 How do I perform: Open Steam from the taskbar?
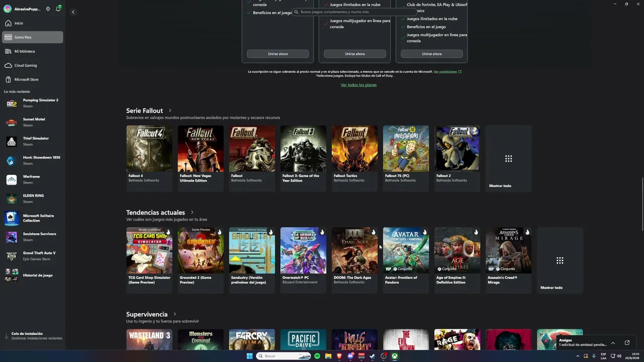[372, 356]
